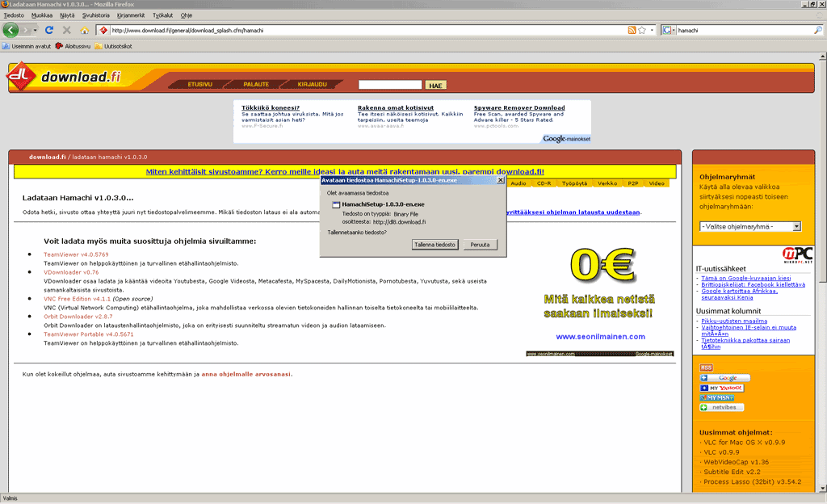
Task: Open the TeamViewer v4.0.5769 link
Action: 76,254
